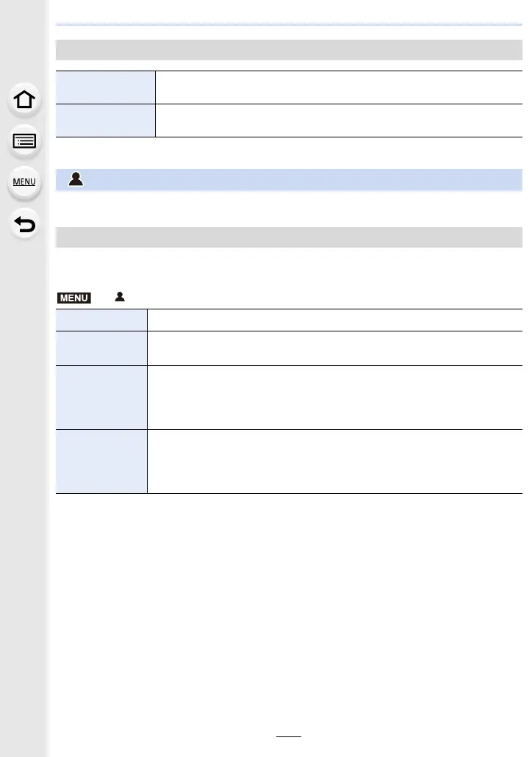This screenshot has width=532, height=757.
Task: Select second label cell in upper table
Action: [105, 121]
